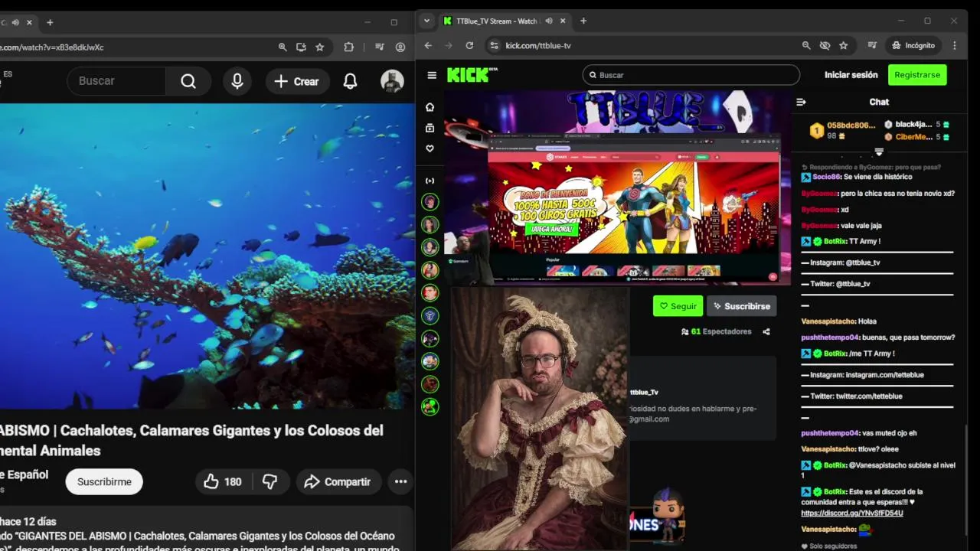Open the YouTube account avatar menu
Screen dimensions: 980x551
coord(392,81)
